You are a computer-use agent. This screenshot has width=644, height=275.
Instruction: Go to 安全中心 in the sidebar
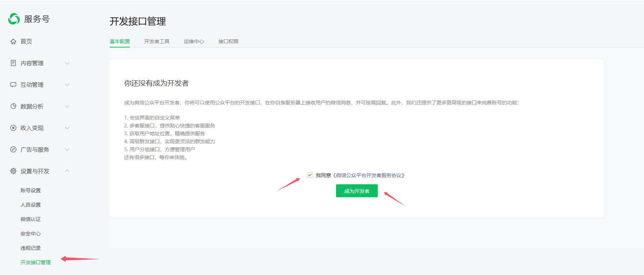(31, 234)
